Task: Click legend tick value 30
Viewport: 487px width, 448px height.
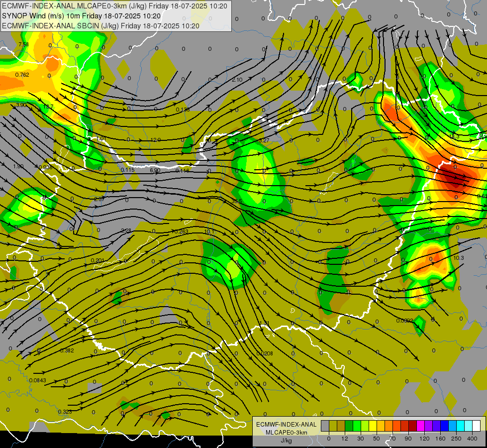Action: pyautogui.click(x=361, y=439)
